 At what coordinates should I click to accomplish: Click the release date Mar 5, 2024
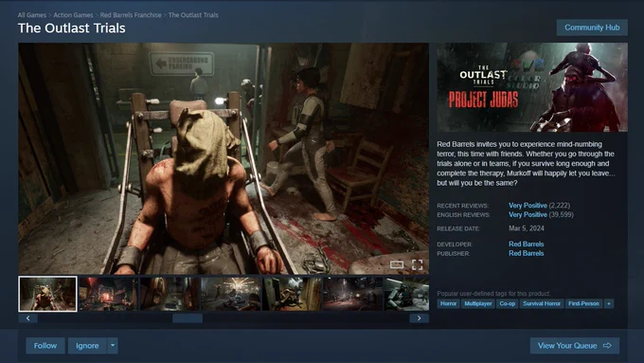click(x=527, y=228)
